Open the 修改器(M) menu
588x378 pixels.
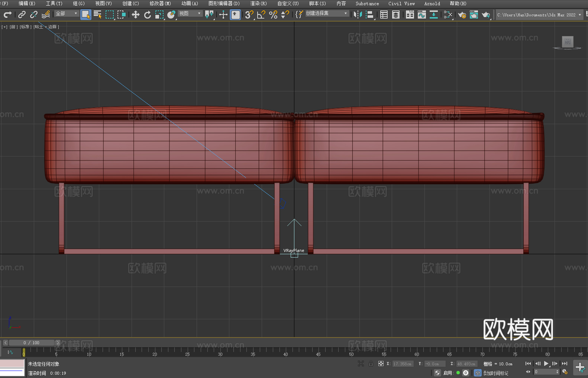pos(160,3)
